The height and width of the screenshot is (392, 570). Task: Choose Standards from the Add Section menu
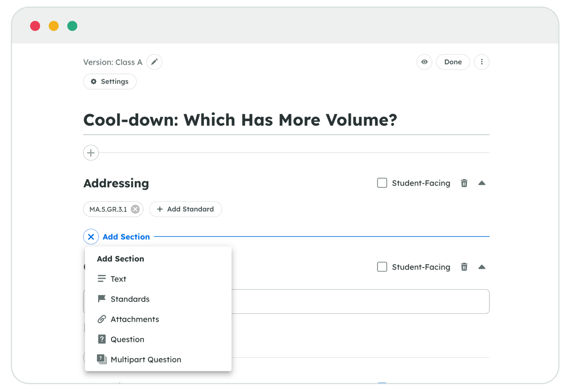(x=130, y=299)
